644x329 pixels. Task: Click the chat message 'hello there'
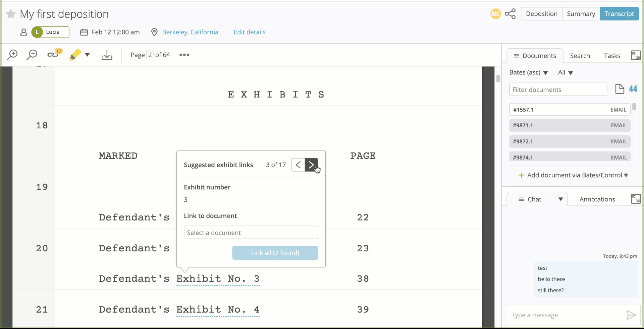coord(551,279)
